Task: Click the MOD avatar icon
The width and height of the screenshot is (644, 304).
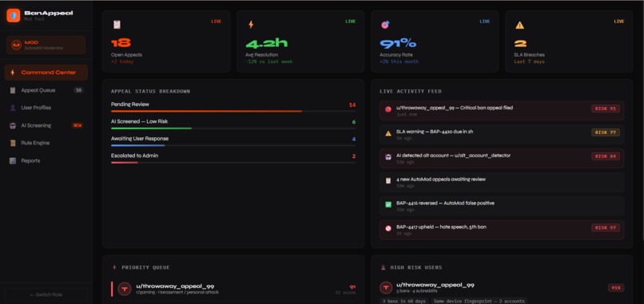Action: pos(17,45)
